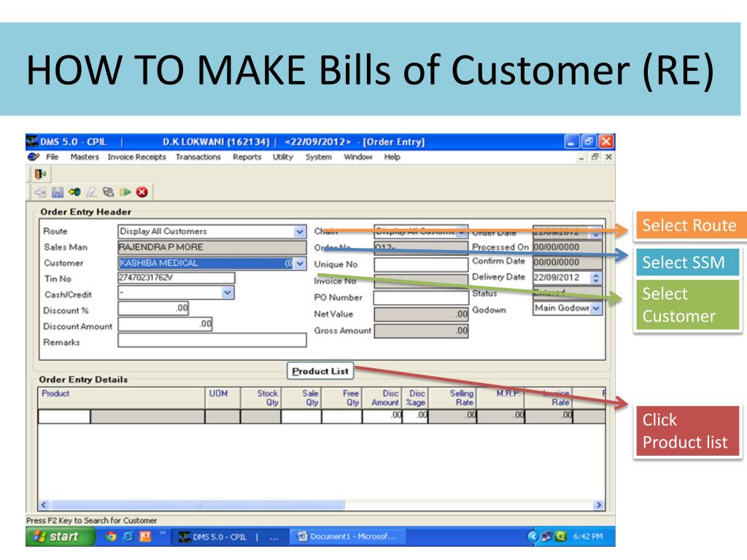747x560 pixels.
Task: Minimize the inner Order Entry child window
Action: tap(581, 157)
